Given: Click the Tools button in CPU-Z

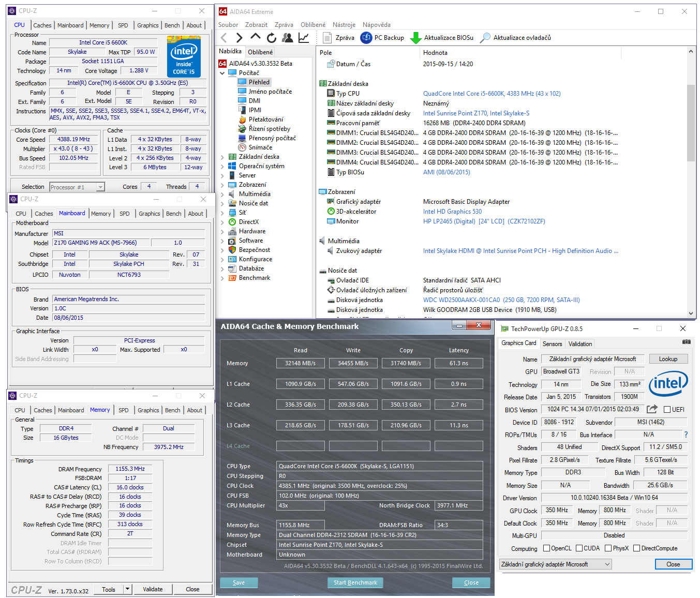Looking at the screenshot, I should pos(109,589).
